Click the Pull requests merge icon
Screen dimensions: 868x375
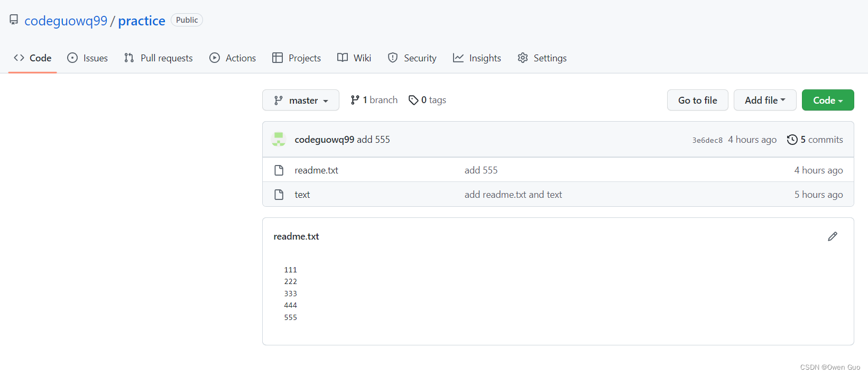pos(129,58)
